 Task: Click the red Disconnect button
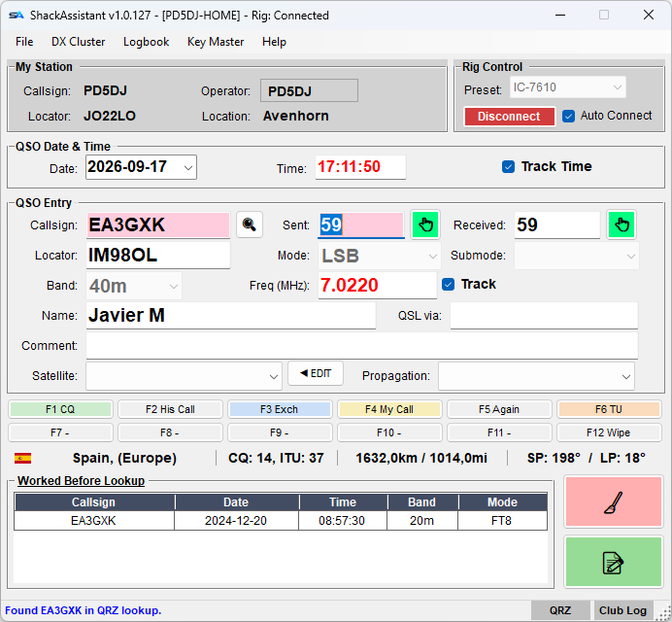[x=509, y=117]
